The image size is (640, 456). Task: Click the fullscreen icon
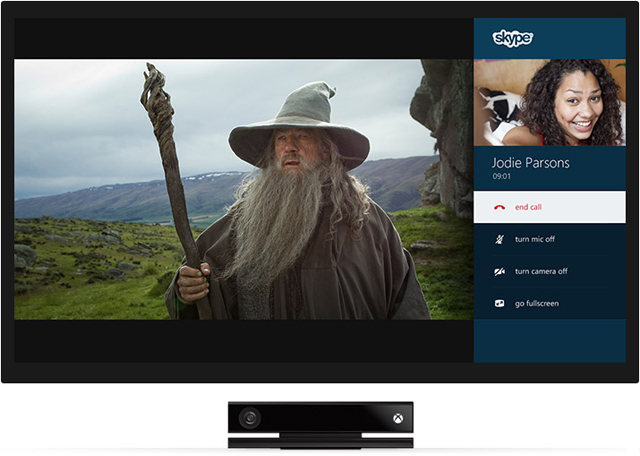click(500, 303)
